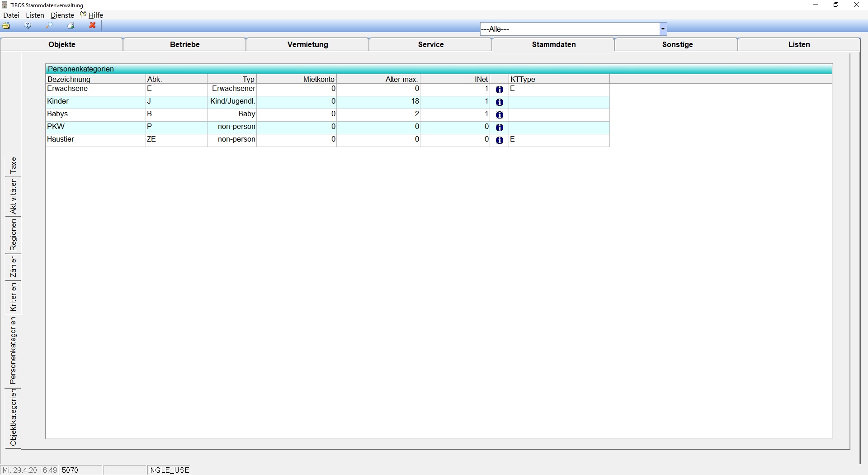Open search with the magnifier icon
Screen dimensions: 868x475
click(49, 26)
